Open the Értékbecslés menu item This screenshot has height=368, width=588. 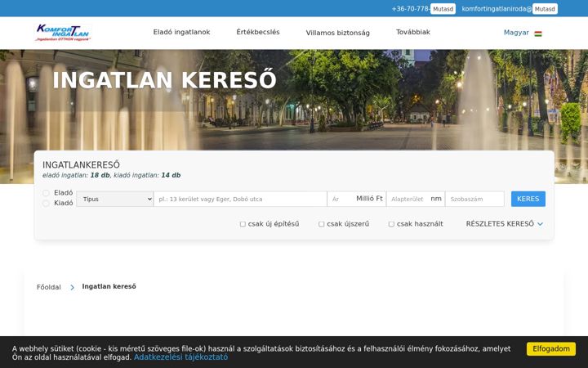[x=258, y=32]
